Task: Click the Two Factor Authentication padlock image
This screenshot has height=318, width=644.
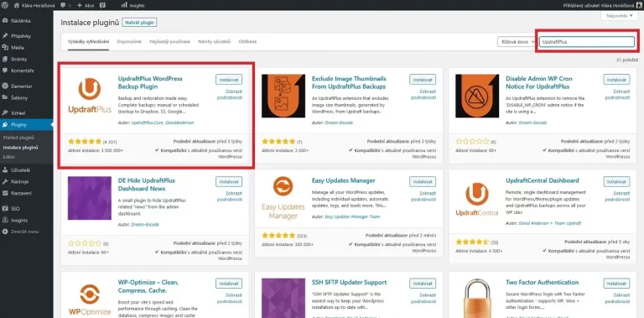Action: [477, 298]
